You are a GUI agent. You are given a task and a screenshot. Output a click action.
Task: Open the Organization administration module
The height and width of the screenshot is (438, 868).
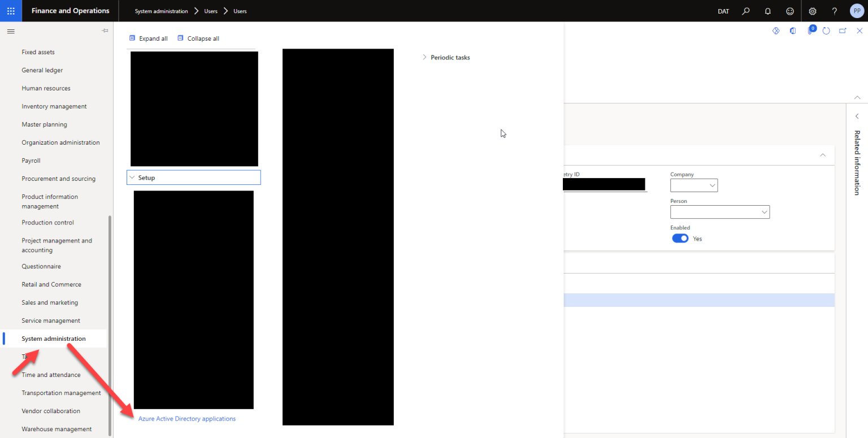pos(60,142)
